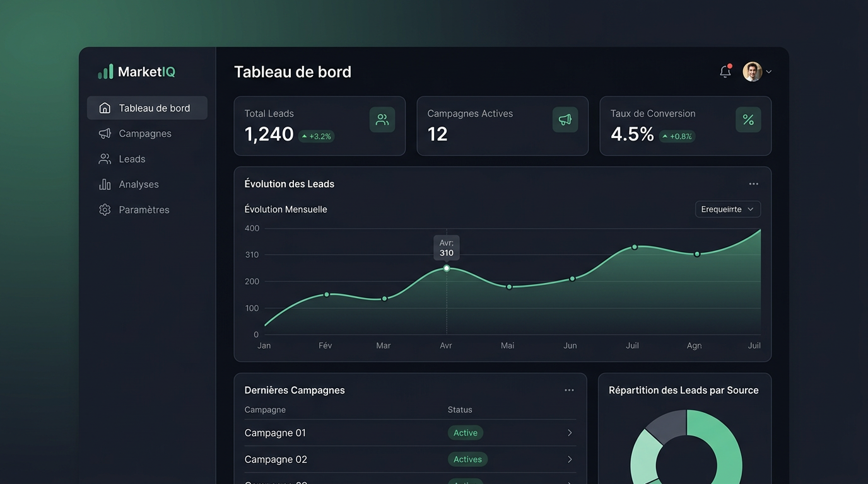
Task: Select the Avr data point on the chart
Action: [447, 268]
